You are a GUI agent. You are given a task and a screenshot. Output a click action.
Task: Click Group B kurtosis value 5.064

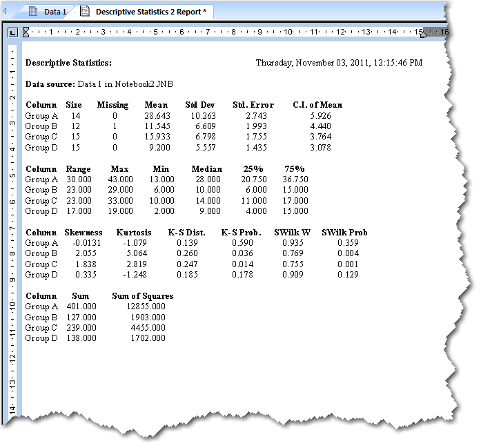(x=137, y=253)
